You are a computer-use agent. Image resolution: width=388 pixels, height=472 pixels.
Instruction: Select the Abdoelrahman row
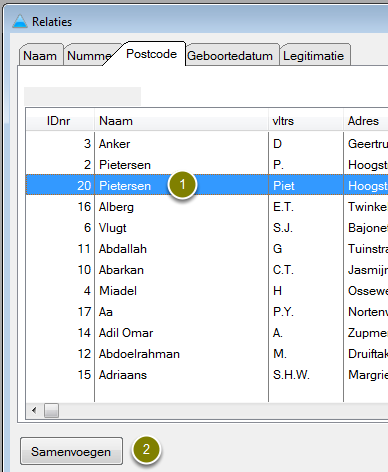click(207, 354)
